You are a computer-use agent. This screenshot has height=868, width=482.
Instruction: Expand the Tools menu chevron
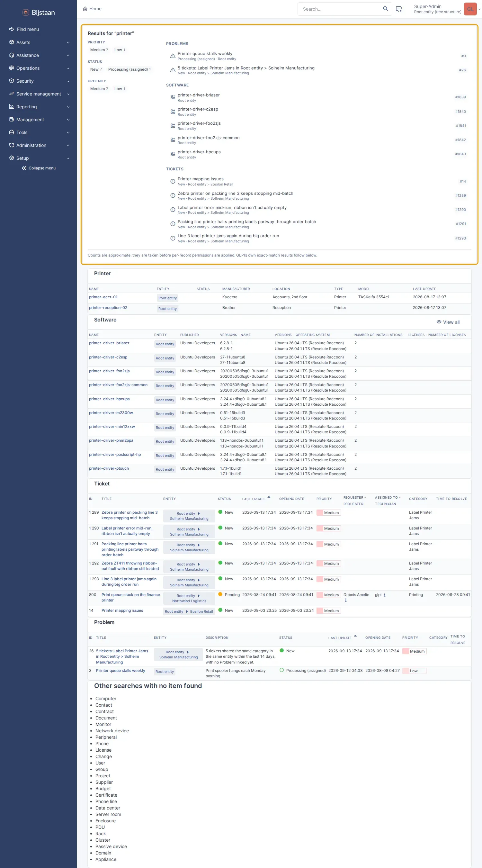[68, 132]
